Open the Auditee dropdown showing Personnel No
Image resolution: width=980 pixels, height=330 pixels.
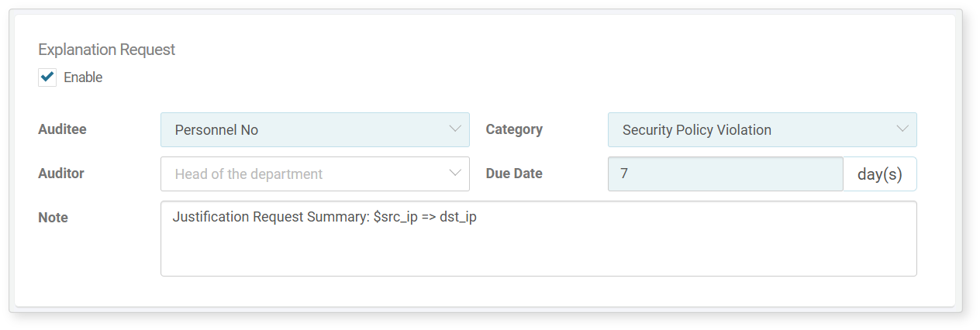tap(315, 130)
